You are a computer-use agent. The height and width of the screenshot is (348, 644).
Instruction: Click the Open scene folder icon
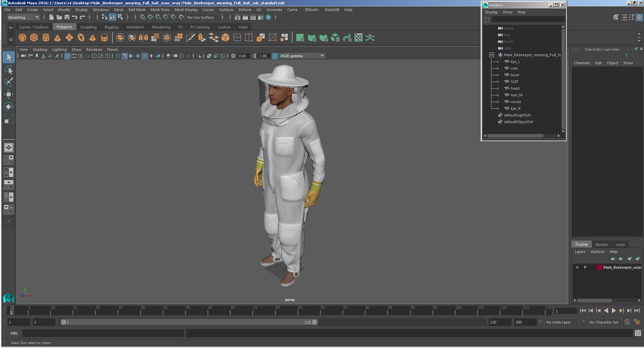[59, 17]
